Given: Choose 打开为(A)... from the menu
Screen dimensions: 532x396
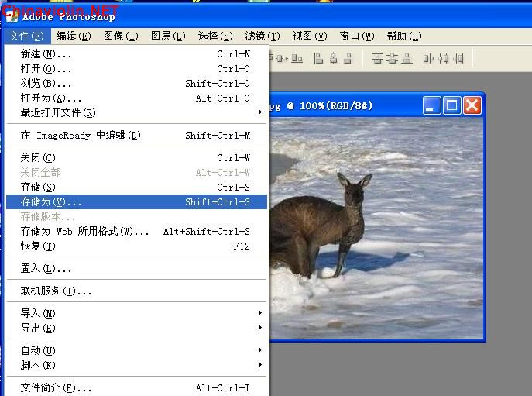Looking at the screenshot, I should point(136,98).
